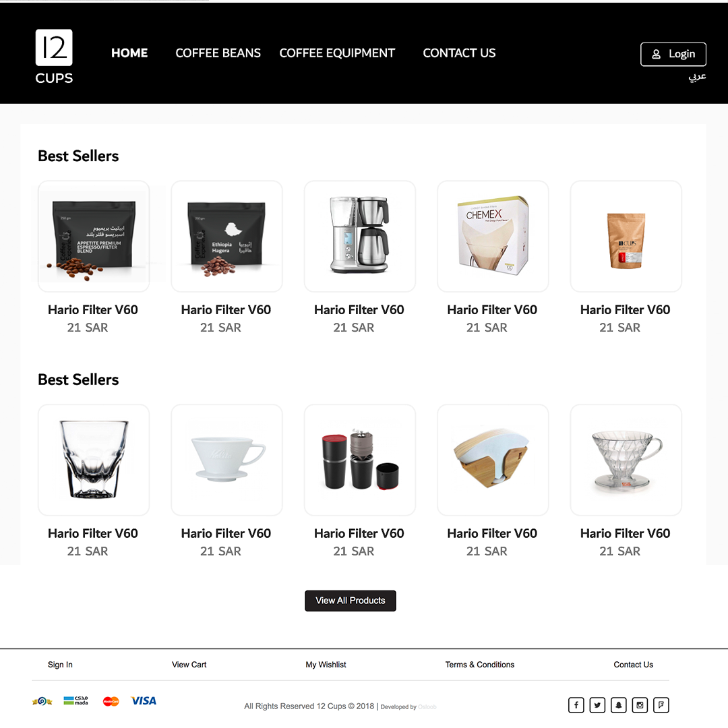Open the COFFEE EQUIPMENT menu
The width and height of the screenshot is (728, 728).
pyautogui.click(x=337, y=53)
